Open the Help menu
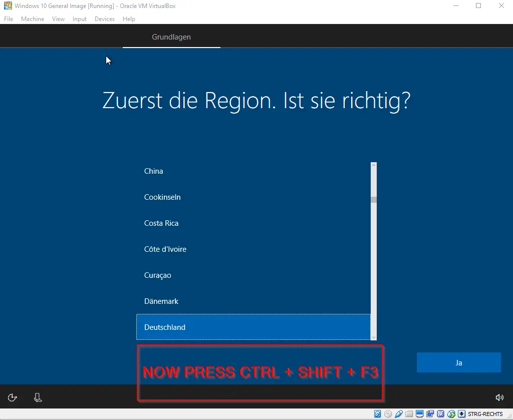 pyautogui.click(x=129, y=19)
